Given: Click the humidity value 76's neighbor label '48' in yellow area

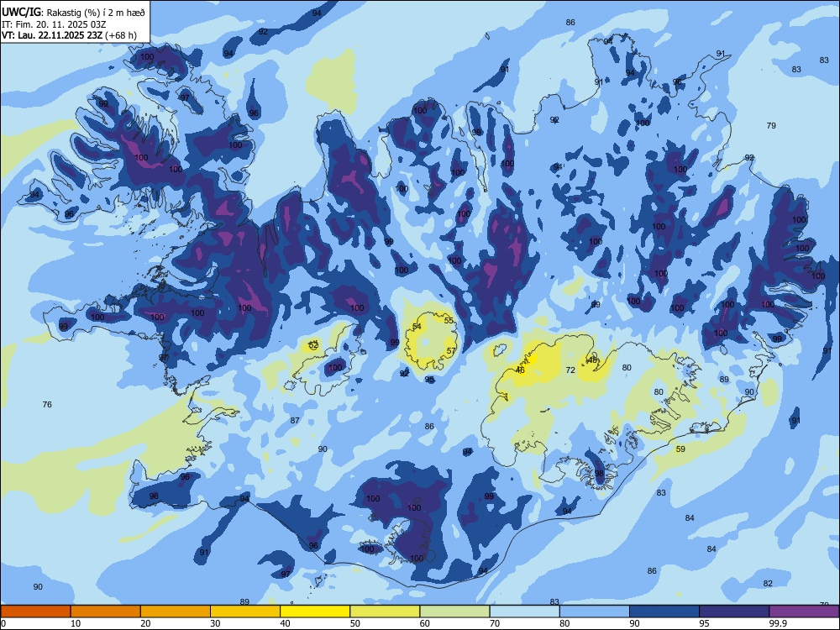Looking at the screenshot, I should 592,360.
